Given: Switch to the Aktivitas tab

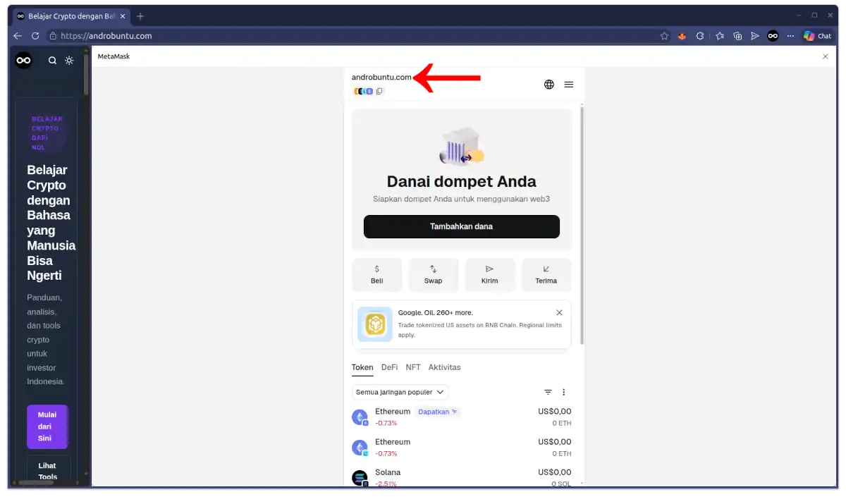Looking at the screenshot, I should [444, 367].
